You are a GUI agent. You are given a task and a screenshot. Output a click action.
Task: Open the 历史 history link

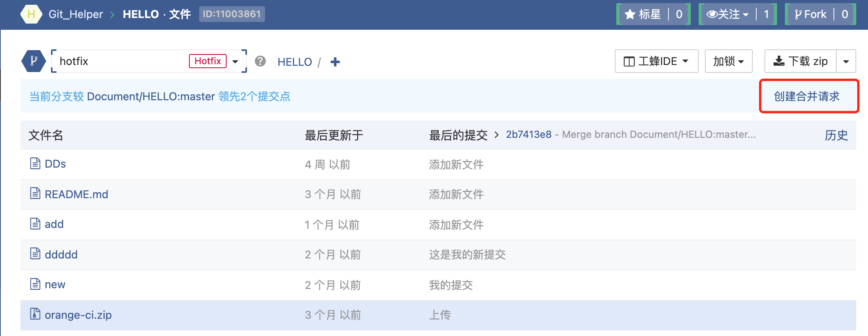[836, 135]
